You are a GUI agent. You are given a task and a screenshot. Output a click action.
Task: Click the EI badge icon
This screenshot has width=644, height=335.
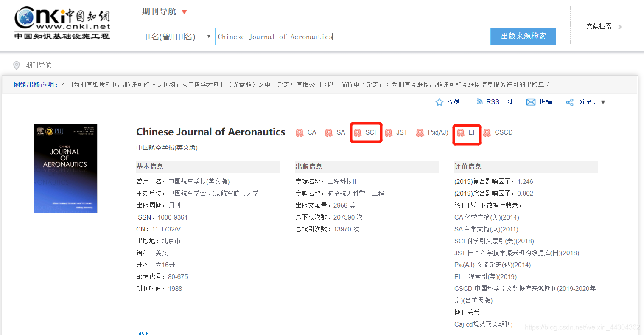[460, 133]
